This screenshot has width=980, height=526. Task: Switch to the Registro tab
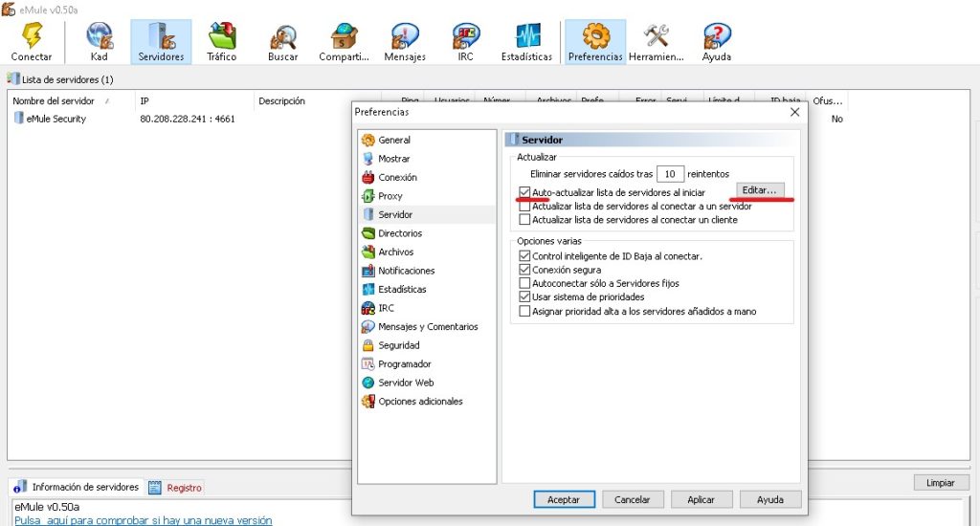pos(176,488)
